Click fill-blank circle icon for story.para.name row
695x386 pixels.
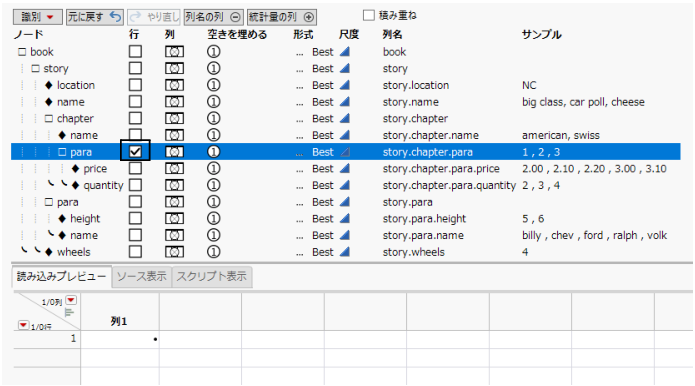[213, 235]
